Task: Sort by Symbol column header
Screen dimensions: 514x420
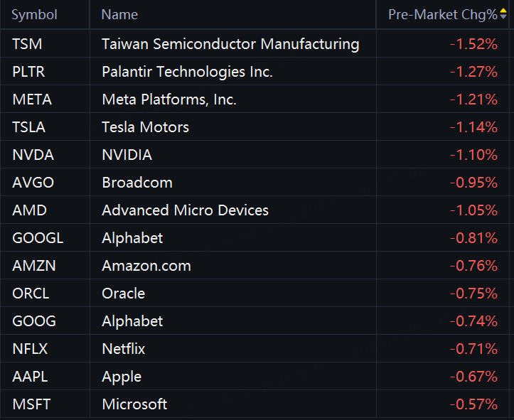Action: (34, 15)
